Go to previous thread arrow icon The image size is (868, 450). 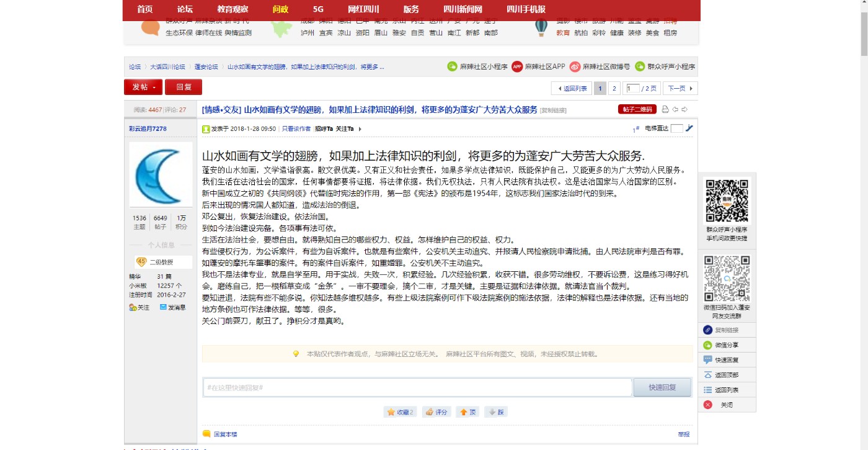(675, 109)
